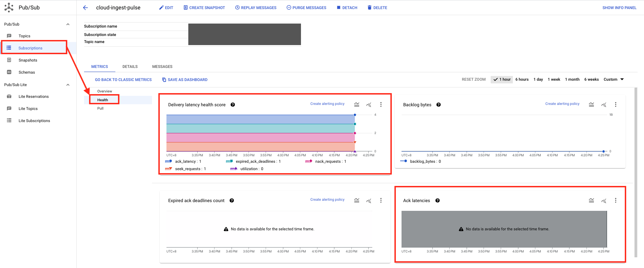Create alerting policy for Expired ack deadlines
644x268 pixels.
point(328,200)
